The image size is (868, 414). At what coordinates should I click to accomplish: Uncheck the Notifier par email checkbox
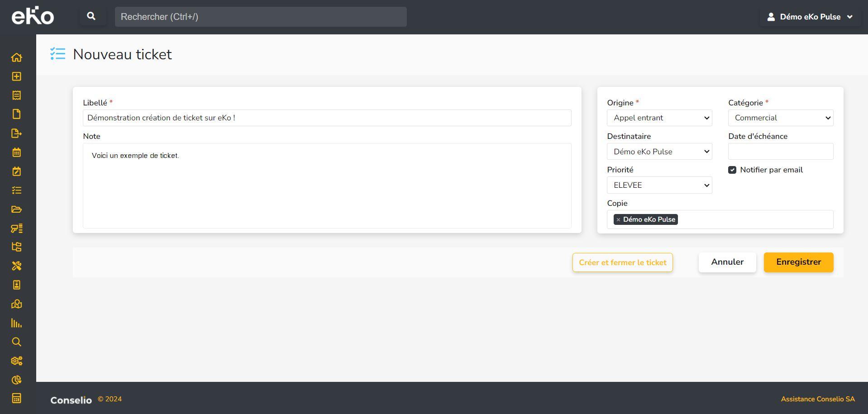732,170
